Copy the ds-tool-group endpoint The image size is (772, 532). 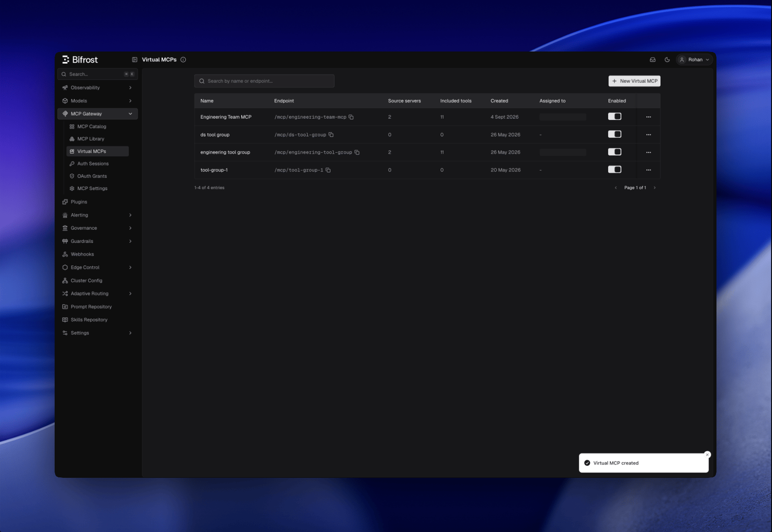tap(331, 135)
